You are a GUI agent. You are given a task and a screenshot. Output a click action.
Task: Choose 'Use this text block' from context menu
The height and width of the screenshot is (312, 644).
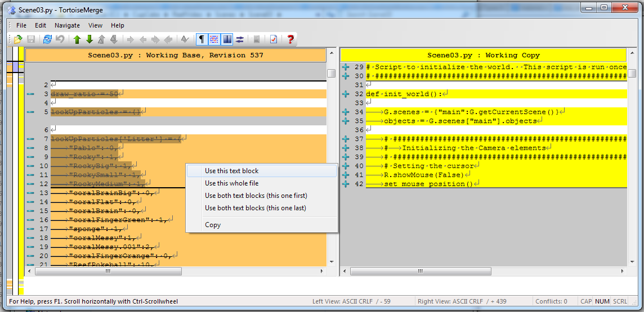232,171
